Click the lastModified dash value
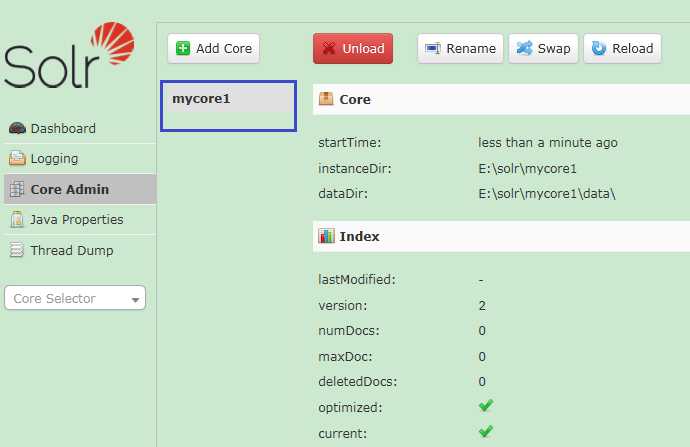The height and width of the screenshot is (447, 690). [x=481, y=280]
